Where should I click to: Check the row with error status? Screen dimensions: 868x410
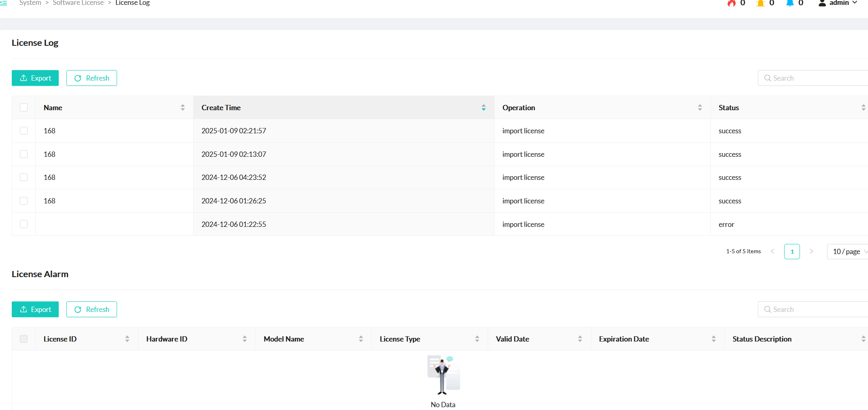[24, 224]
